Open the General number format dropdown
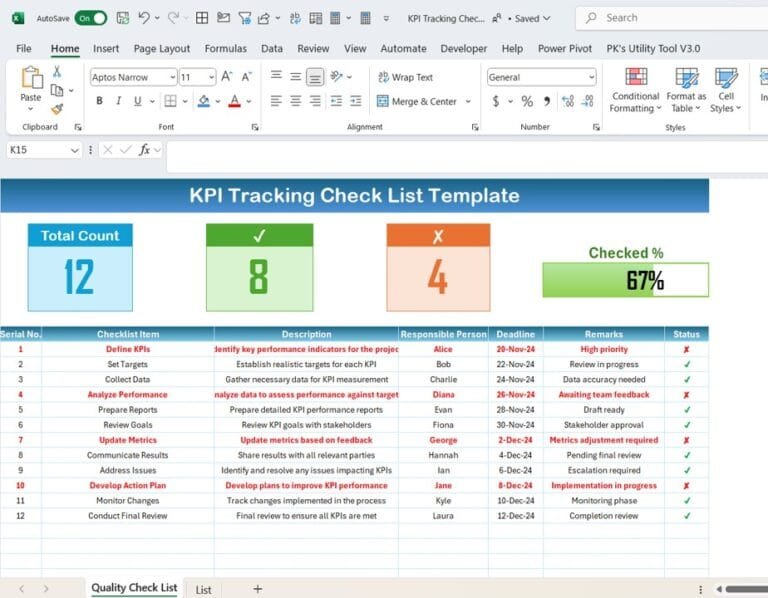 592,77
